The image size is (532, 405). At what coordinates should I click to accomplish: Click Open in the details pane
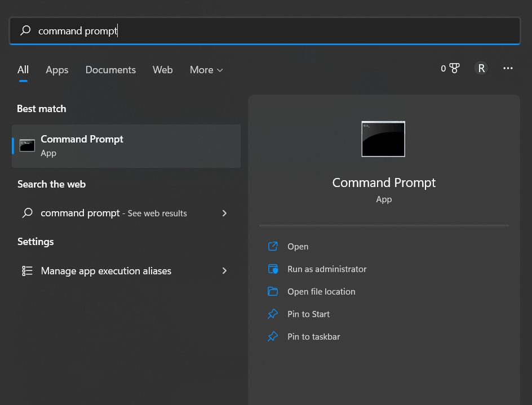point(298,247)
